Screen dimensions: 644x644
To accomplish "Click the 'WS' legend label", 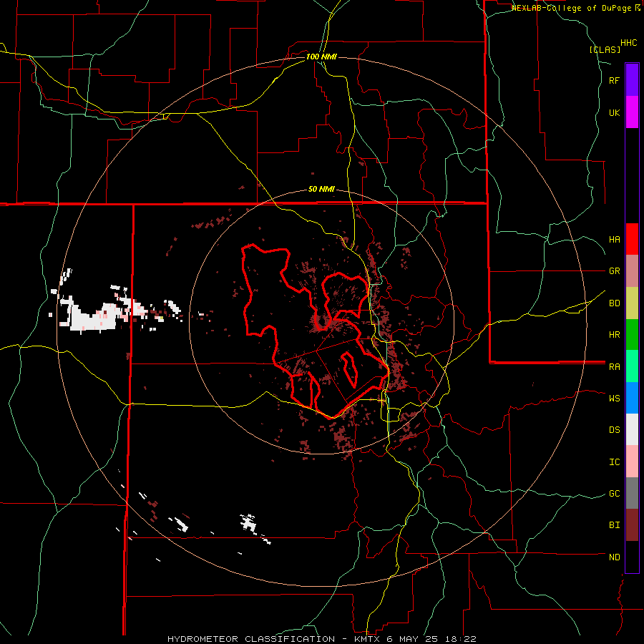I will (615, 399).
